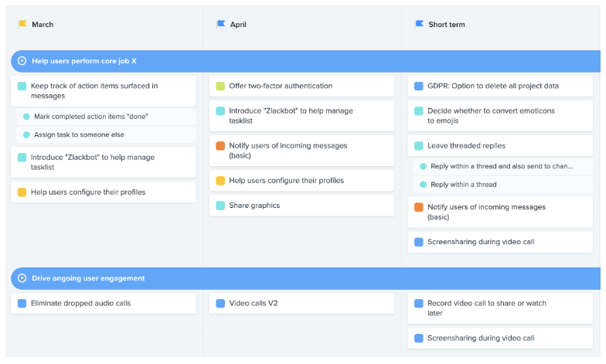The width and height of the screenshot is (606, 364).
Task: Open Video calls V2 card
Action: pyautogui.click(x=301, y=303)
